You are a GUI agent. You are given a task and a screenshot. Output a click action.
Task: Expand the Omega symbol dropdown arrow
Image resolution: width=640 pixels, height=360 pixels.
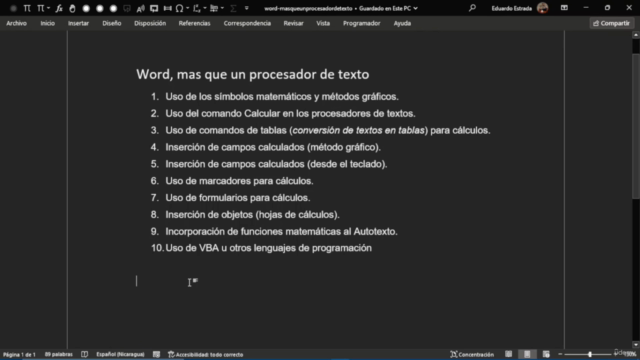tap(187, 8)
